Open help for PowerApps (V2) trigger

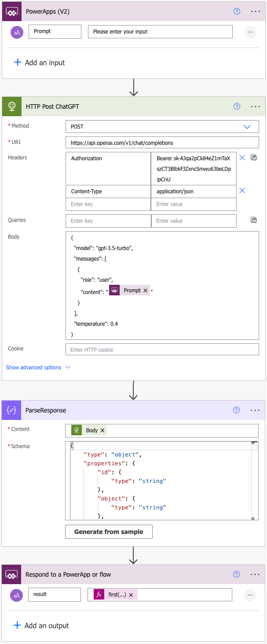237,11
